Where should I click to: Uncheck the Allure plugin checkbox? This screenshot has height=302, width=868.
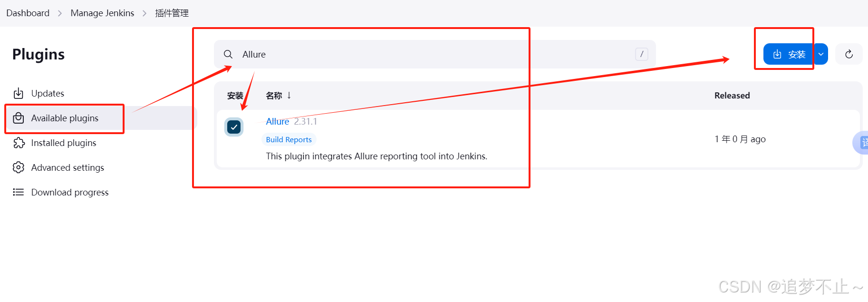tap(234, 127)
